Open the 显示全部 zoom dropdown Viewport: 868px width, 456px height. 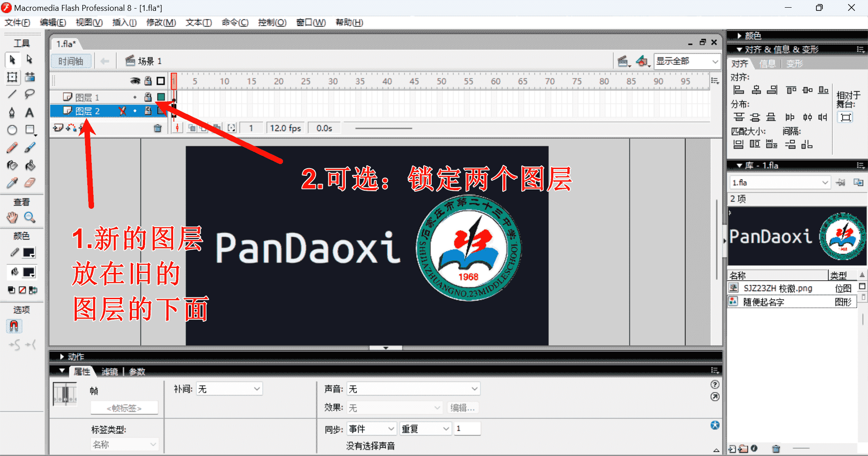click(x=687, y=61)
